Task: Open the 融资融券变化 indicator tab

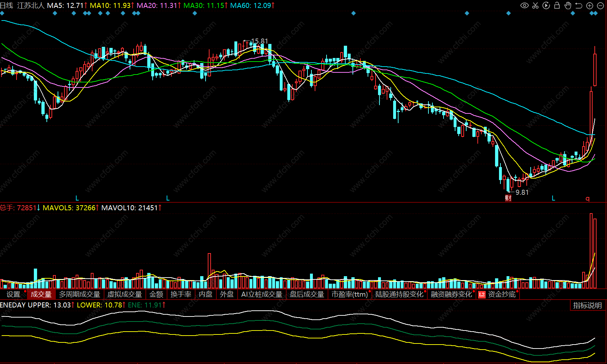Action: point(451,294)
